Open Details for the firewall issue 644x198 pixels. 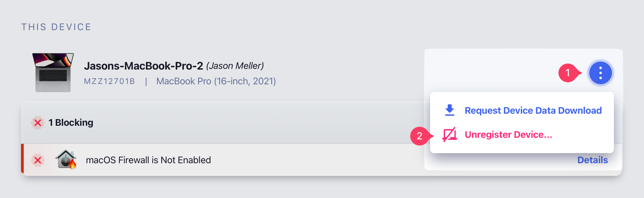tap(592, 160)
